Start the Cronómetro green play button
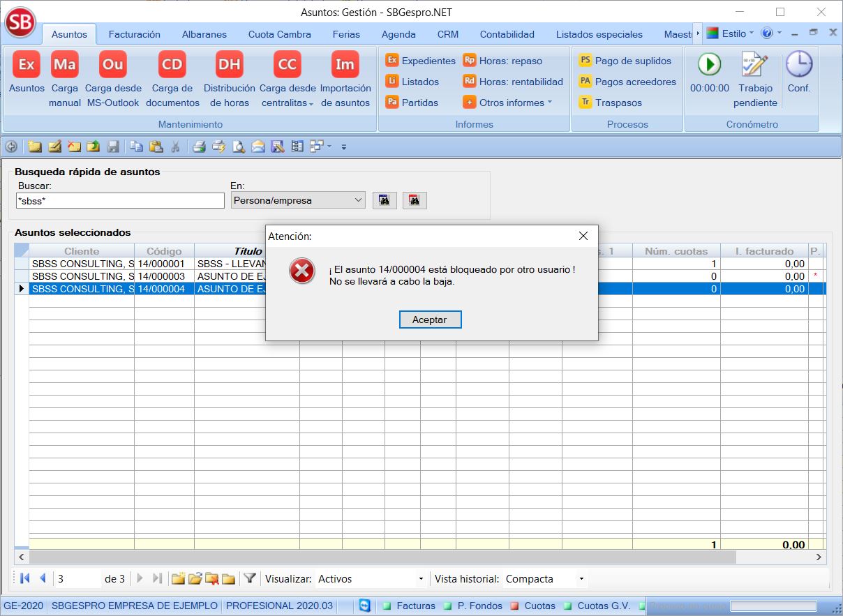The image size is (843, 616). 709,65
